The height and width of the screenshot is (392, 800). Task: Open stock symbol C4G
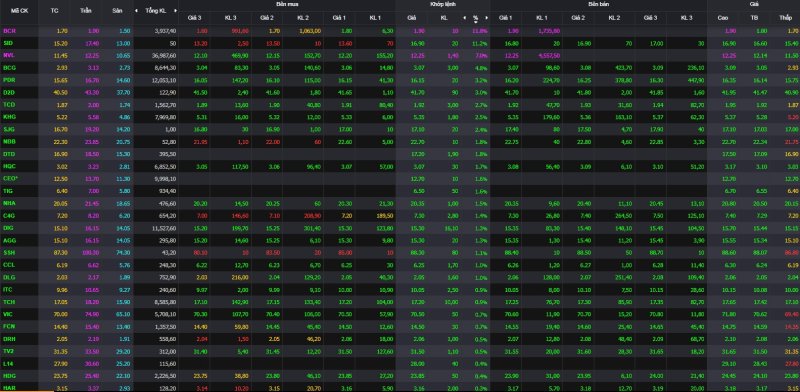(9, 216)
